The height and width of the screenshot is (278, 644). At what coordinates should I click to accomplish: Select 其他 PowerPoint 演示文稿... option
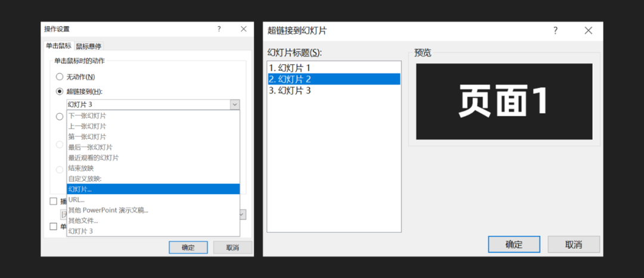153,210
